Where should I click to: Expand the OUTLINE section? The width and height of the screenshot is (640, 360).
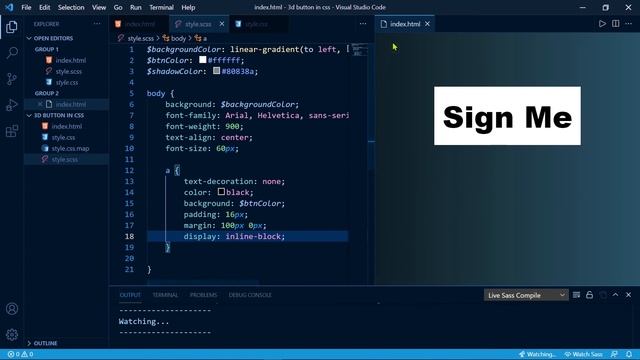pyautogui.click(x=67, y=343)
